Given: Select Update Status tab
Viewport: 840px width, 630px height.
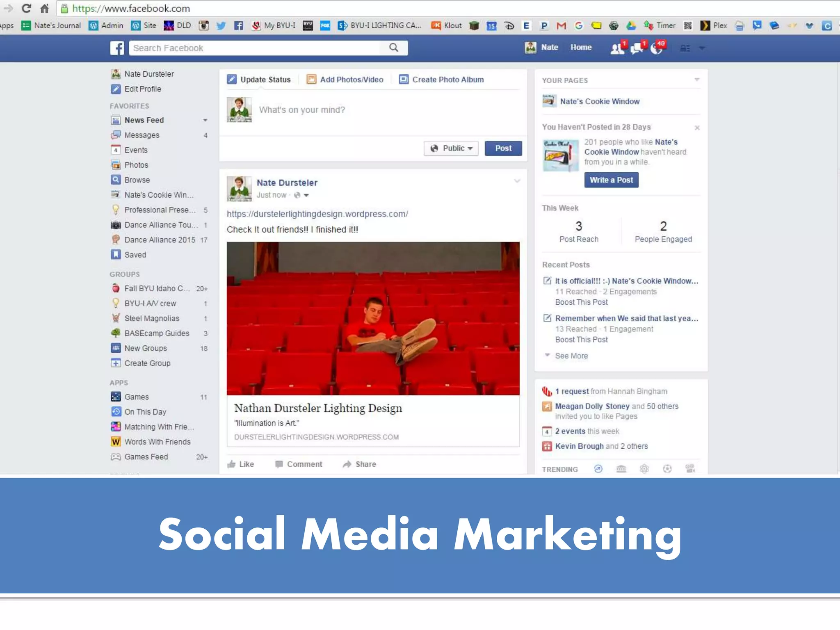Looking at the screenshot, I should [x=259, y=80].
